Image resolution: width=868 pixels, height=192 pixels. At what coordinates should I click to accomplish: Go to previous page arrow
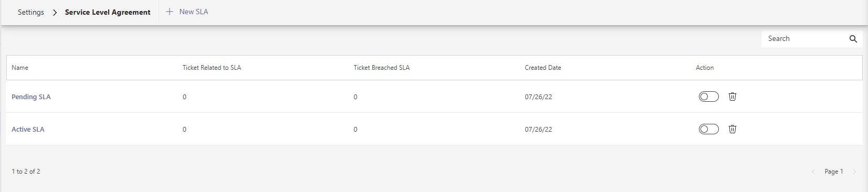813,172
